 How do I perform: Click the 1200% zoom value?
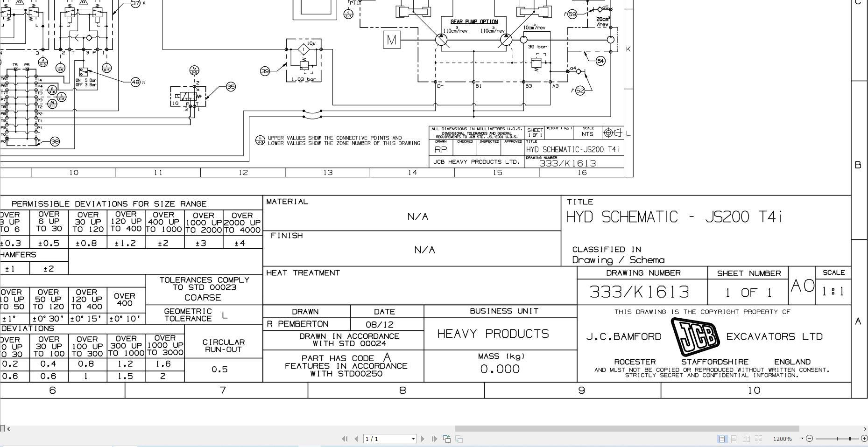point(782,439)
